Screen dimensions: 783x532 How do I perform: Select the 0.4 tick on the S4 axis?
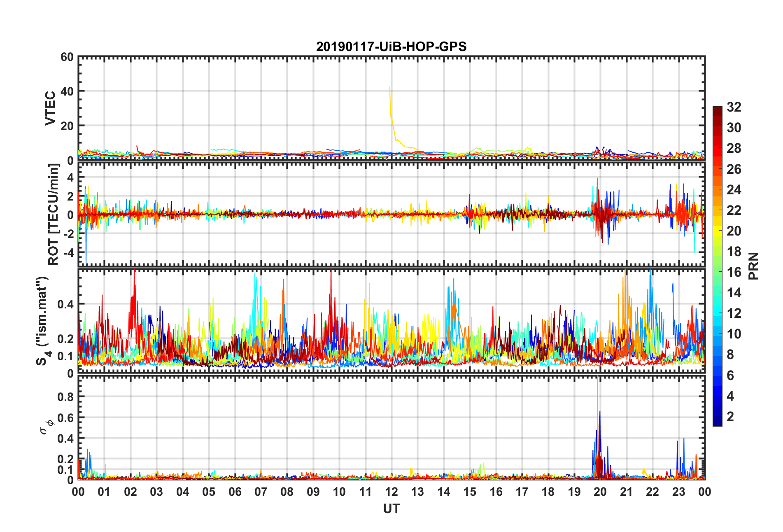coord(65,304)
